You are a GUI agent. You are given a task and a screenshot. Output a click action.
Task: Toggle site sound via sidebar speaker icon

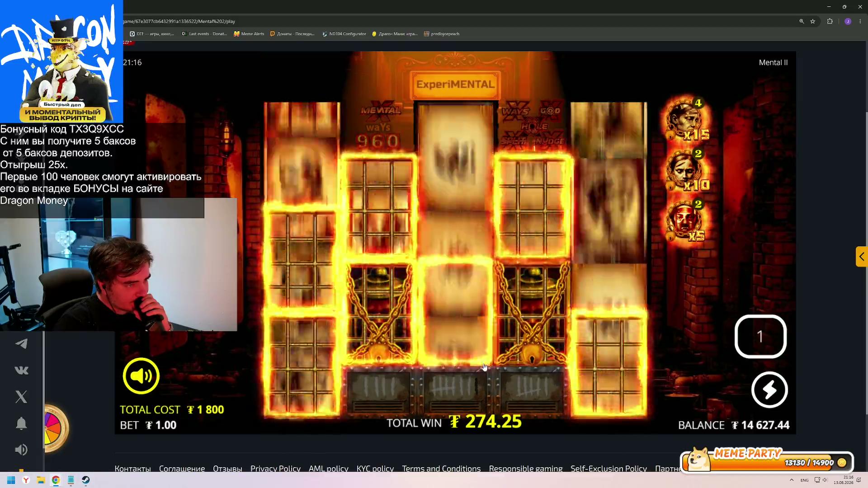tap(21, 450)
